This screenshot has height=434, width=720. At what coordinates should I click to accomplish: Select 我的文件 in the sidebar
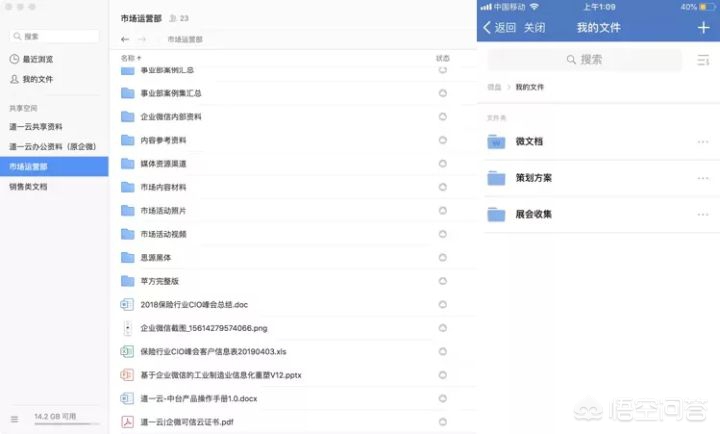[x=38, y=79]
